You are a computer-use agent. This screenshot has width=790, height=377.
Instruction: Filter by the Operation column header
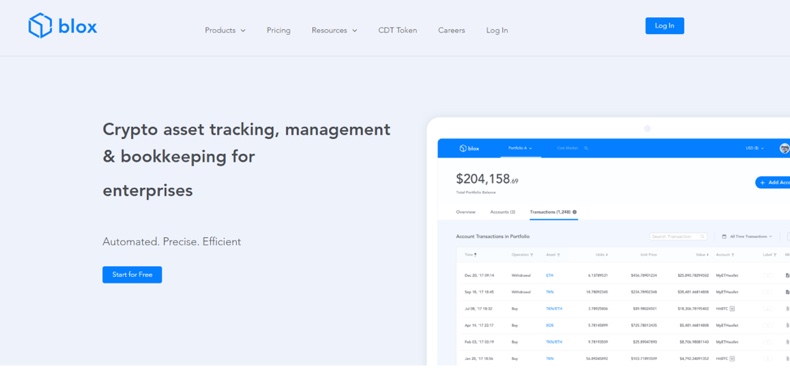pyautogui.click(x=522, y=255)
